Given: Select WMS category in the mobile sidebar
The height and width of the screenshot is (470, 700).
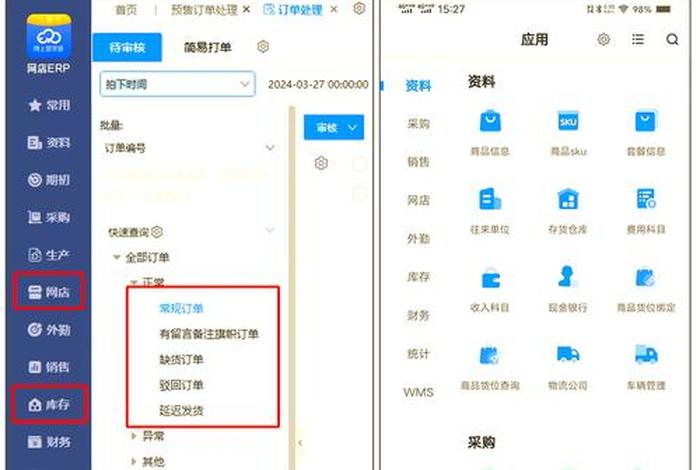Looking at the screenshot, I should pos(418,392).
